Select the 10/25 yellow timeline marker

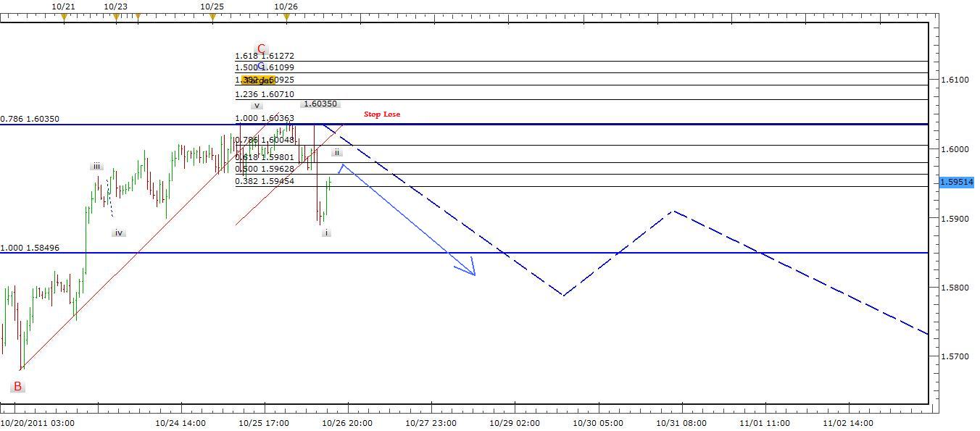(x=211, y=13)
